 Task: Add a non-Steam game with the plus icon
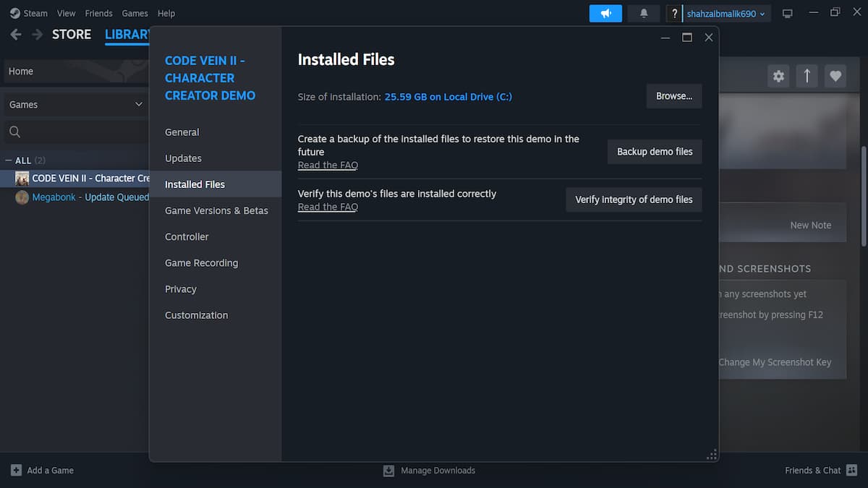coord(15,470)
